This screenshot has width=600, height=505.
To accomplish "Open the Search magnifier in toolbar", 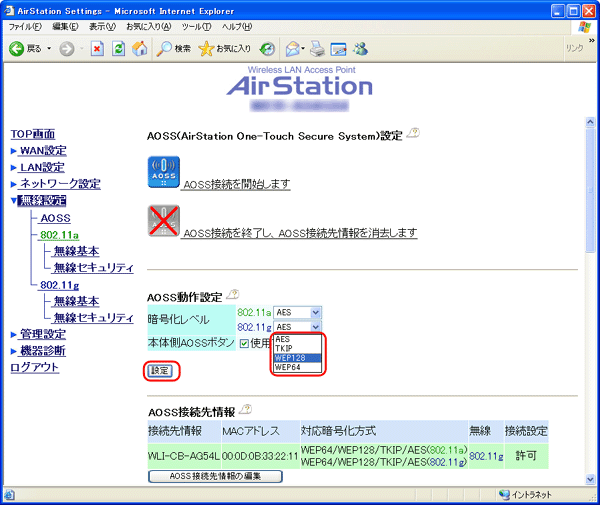I will (173, 49).
